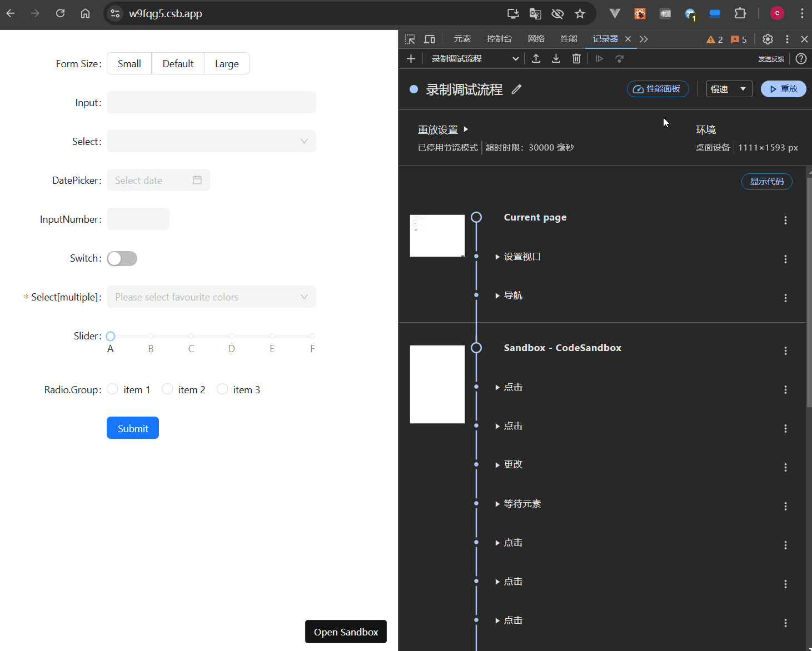Open the 性能面板 button
Image resolution: width=812 pixels, height=651 pixels.
657,89
